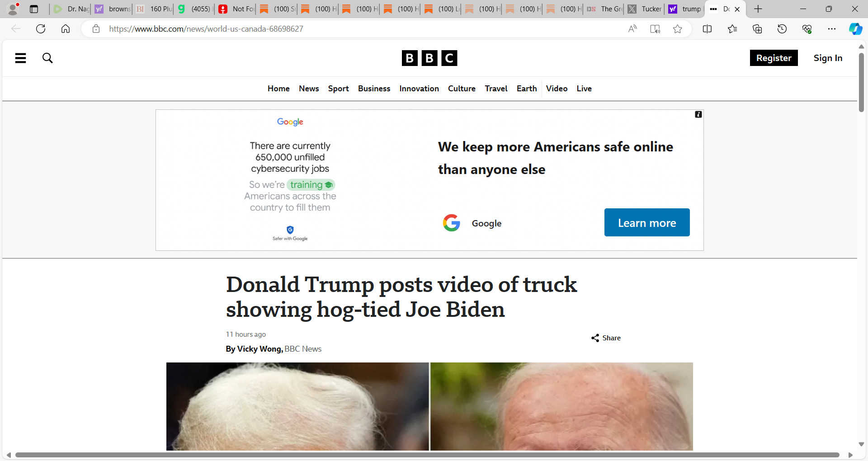868x461 pixels.
Task: Switch to the Not Fo tab
Action: [236, 9]
